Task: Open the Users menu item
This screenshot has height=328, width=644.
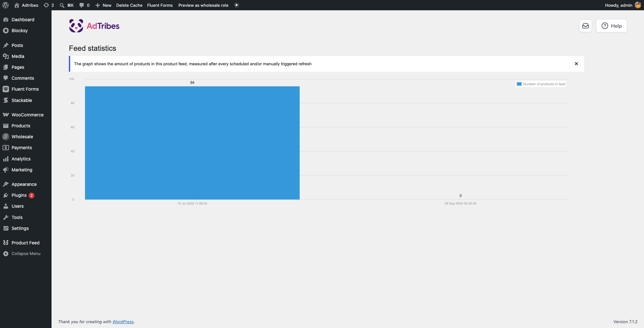Action: 26,206
